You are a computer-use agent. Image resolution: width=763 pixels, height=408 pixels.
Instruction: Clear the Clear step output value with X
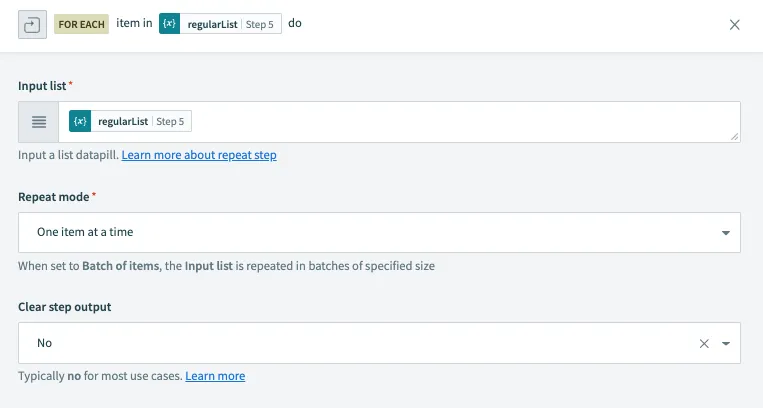704,343
